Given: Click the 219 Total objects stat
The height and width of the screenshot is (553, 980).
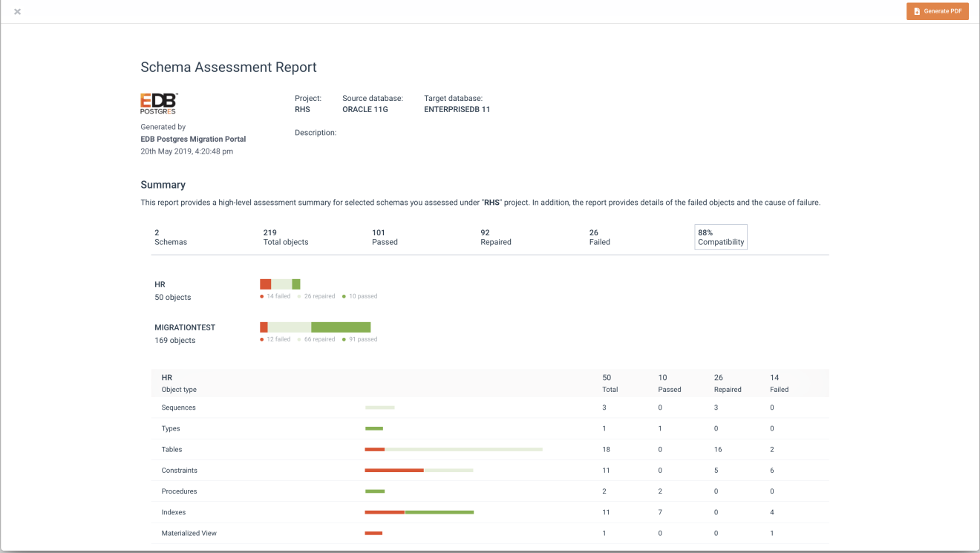Looking at the screenshot, I should tap(286, 238).
